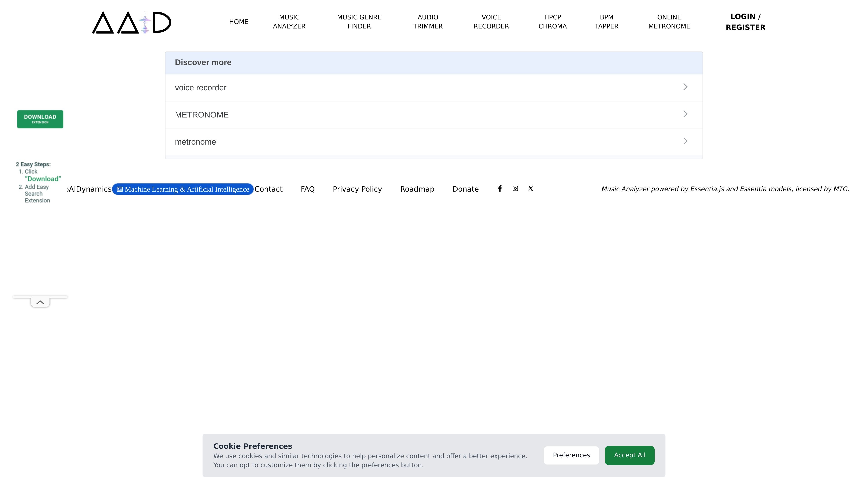Expand the lowercase metronome row chevron
868x488 pixels.
[685, 141]
